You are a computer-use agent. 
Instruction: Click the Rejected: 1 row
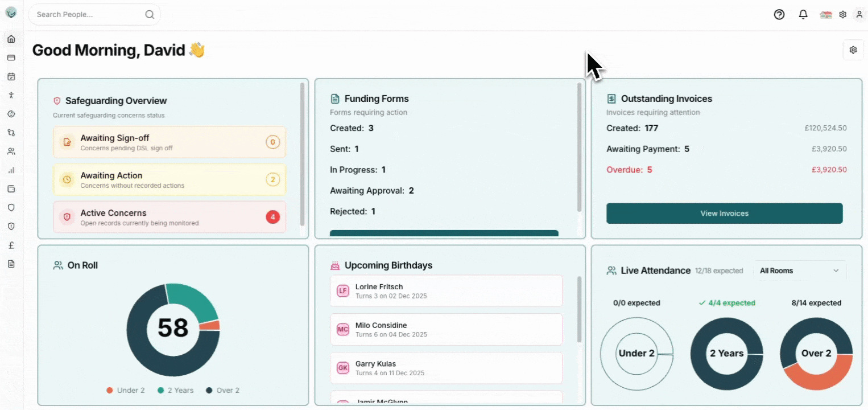353,211
